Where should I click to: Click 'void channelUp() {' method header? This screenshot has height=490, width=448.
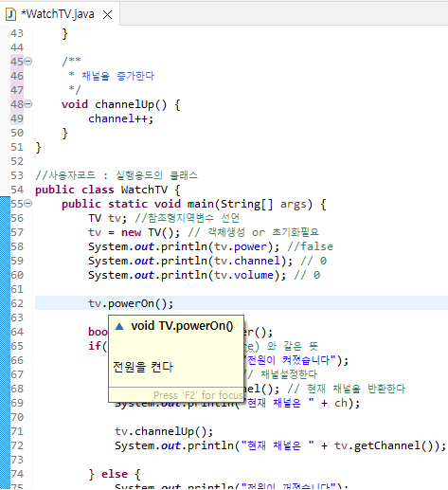[x=121, y=104]
